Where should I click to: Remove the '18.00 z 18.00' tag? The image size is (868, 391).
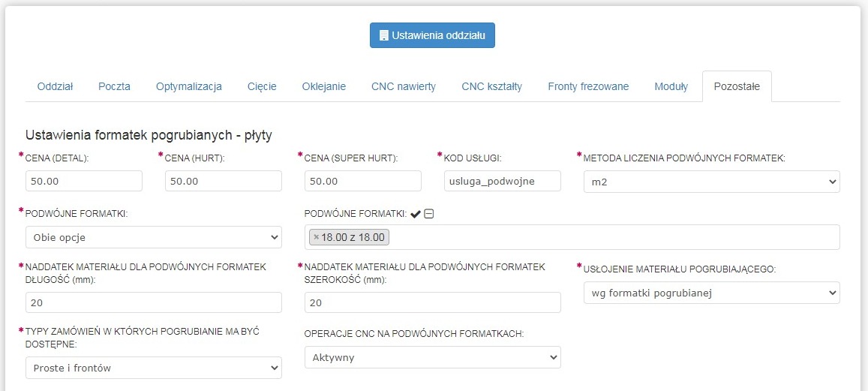click(316, 237)
